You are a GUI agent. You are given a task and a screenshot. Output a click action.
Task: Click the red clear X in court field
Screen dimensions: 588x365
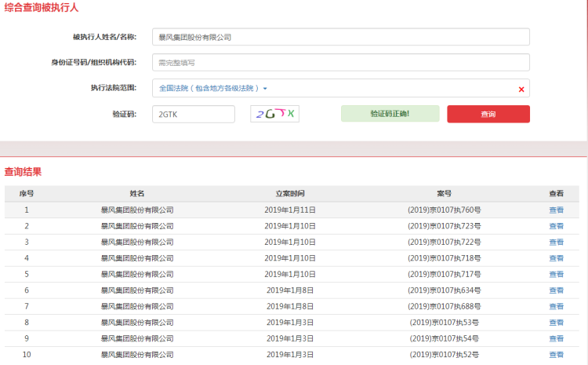click(x=521, y=89)
